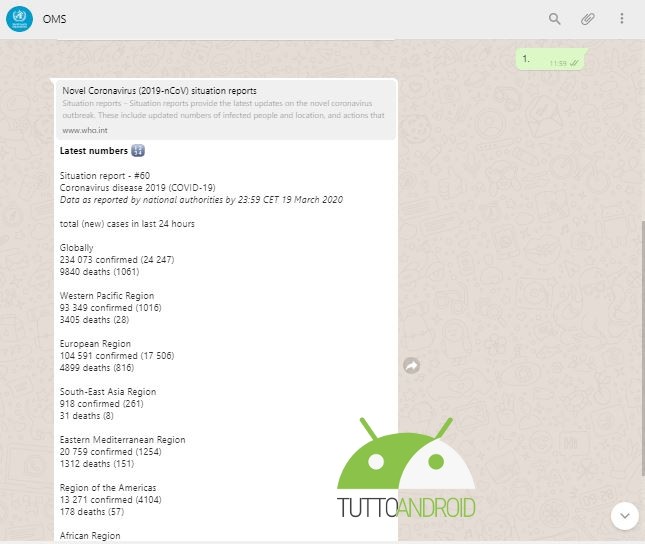Jump to latest message with down chevron
Viewport: 645px width, 544px height.
tap(624, 516)
